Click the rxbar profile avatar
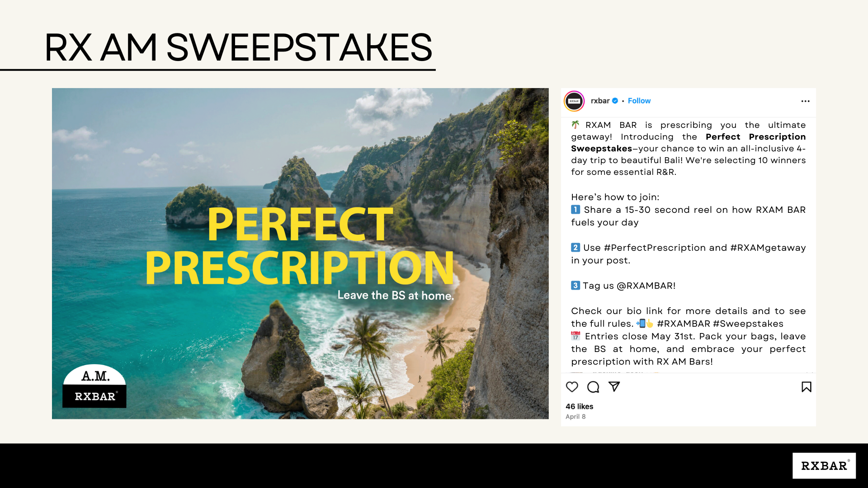The width and height of the screenshot is (868, 488). pos(574,101)
